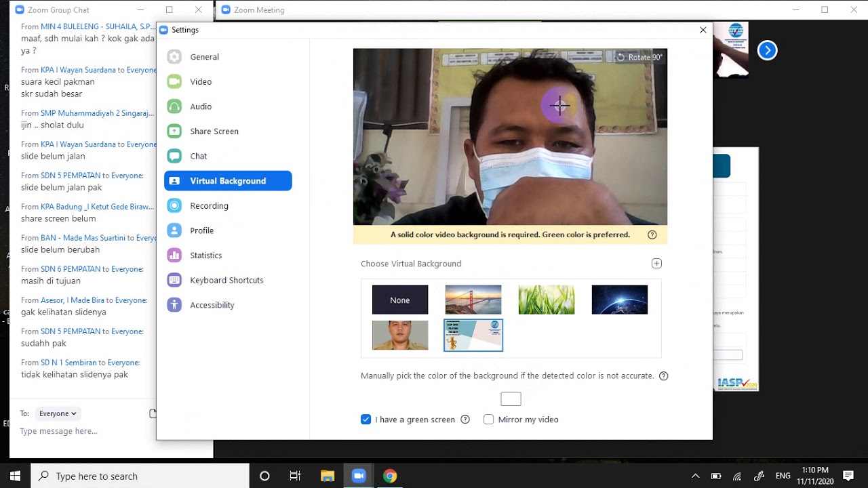Open Everyone recipient dropdown in chat

click(58, 413)
